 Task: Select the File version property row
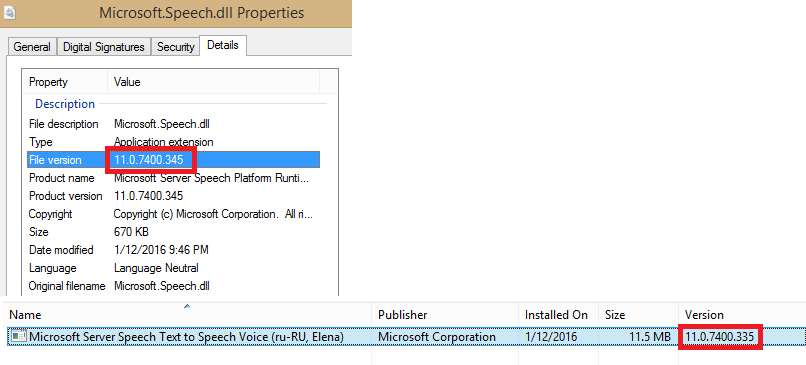[174, 160]
